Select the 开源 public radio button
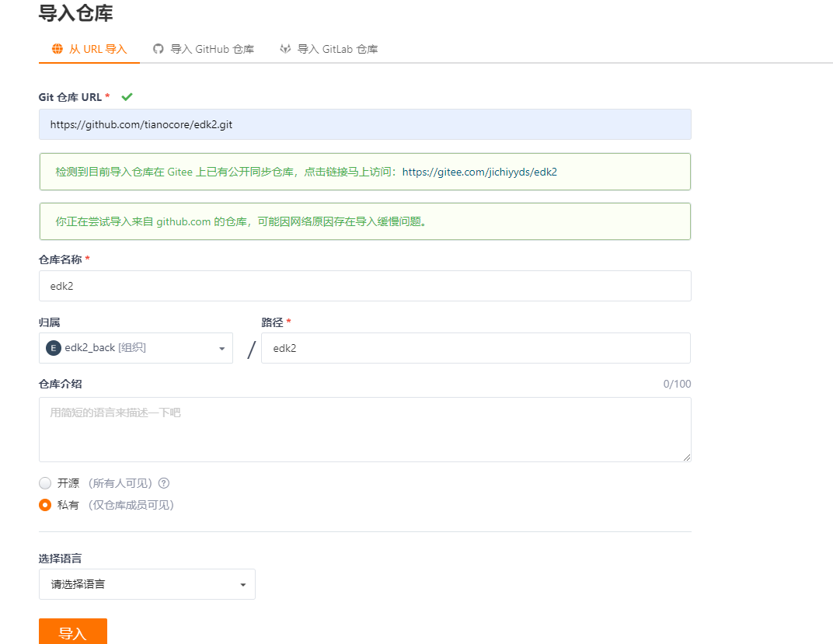 click(x=45, y=483)
